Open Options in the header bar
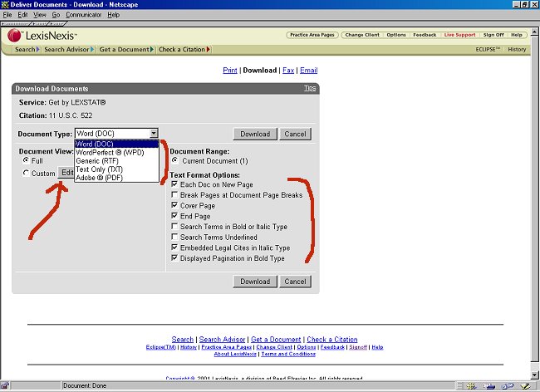This screenshot has width=540, height=392. (x=396, y=35)
